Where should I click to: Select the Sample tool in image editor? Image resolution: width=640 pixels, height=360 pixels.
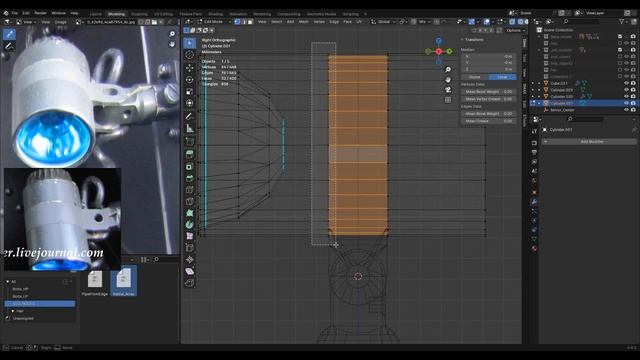tap(9, 34)
